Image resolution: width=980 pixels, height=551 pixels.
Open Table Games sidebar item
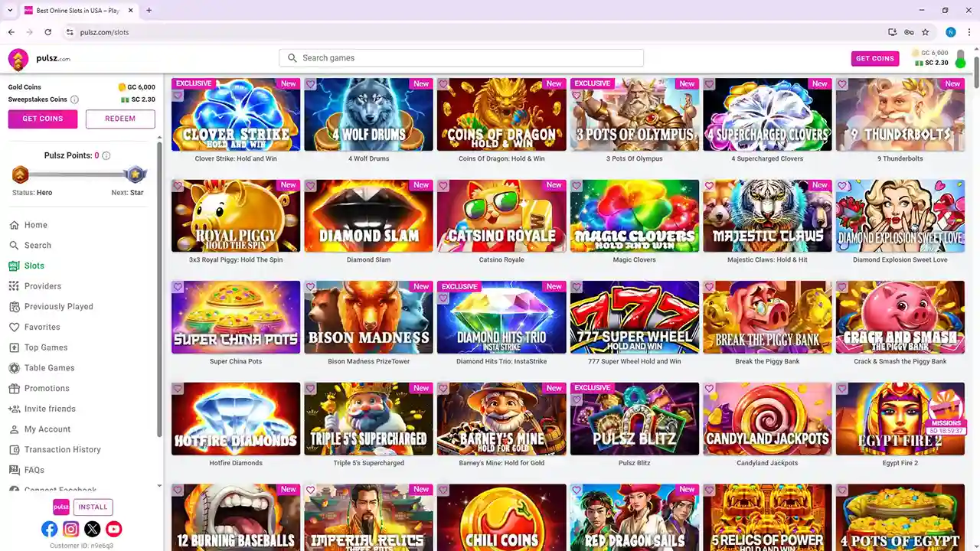[x=49, y=368]
